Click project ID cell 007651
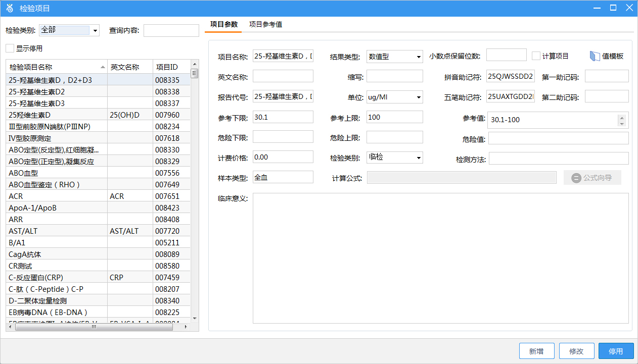Image resolution: width=638 pixels, height=364 pixels. pos(171,196)
